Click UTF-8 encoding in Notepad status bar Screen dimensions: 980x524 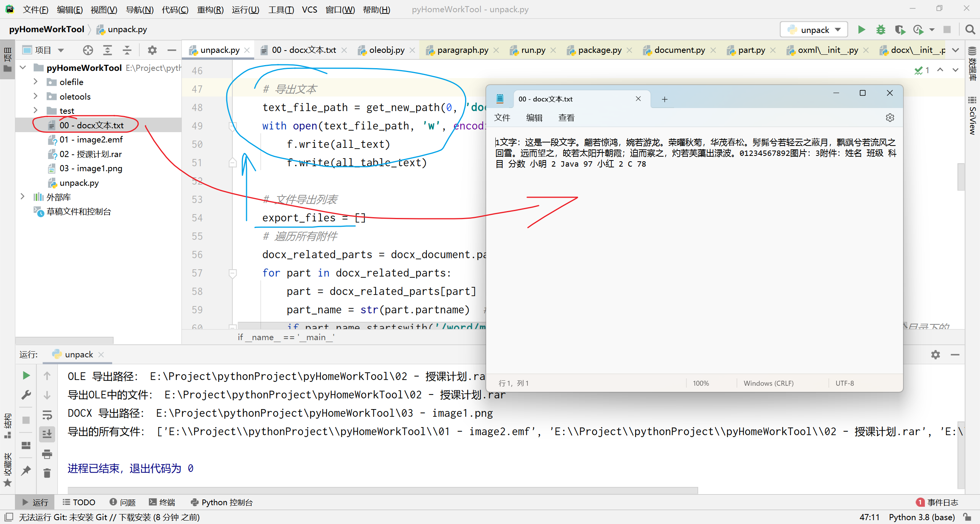(x=845, y=383)
